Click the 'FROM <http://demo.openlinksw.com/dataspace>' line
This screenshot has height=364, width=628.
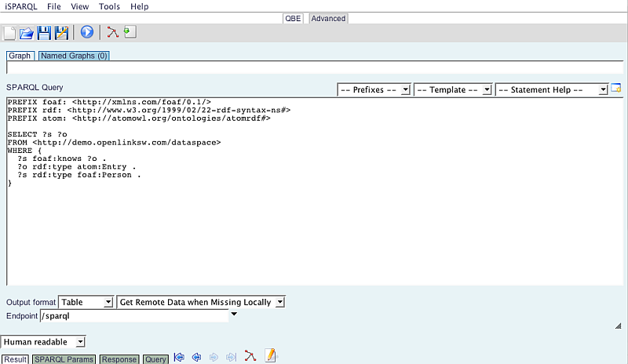coord(114,143)
